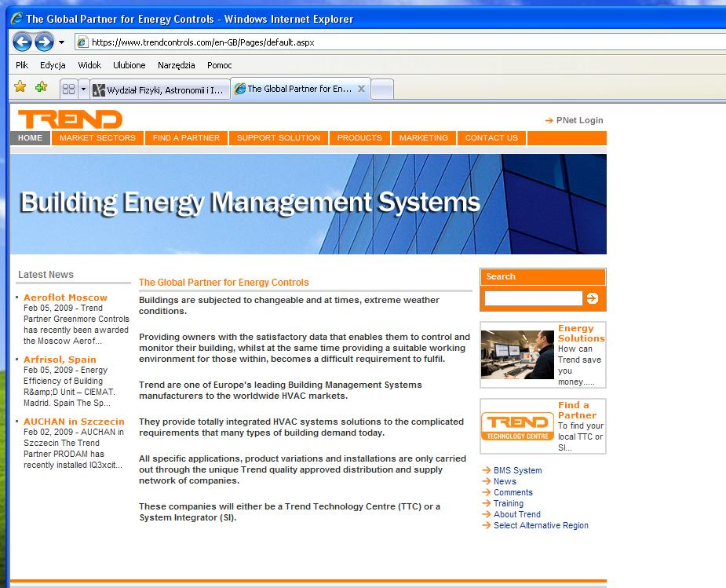
Task: Close the Global Partner tab
Action: pyautogui.click(x=362, y=89)
